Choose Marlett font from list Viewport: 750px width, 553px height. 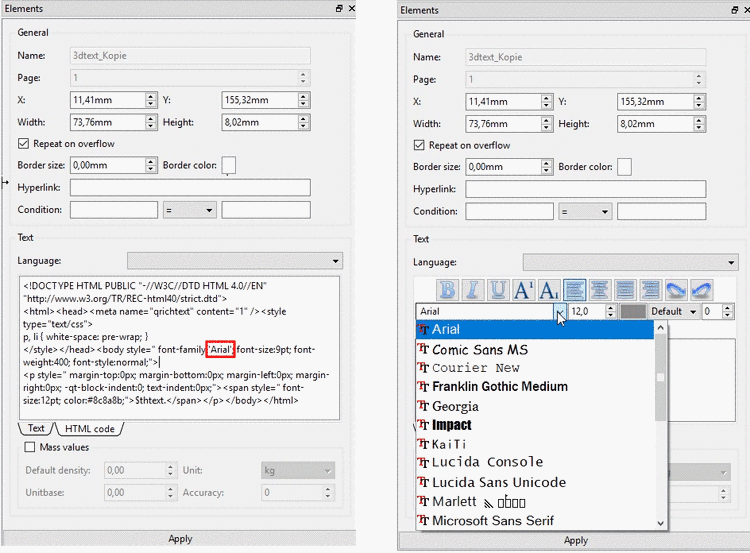(x=535, y=501)
